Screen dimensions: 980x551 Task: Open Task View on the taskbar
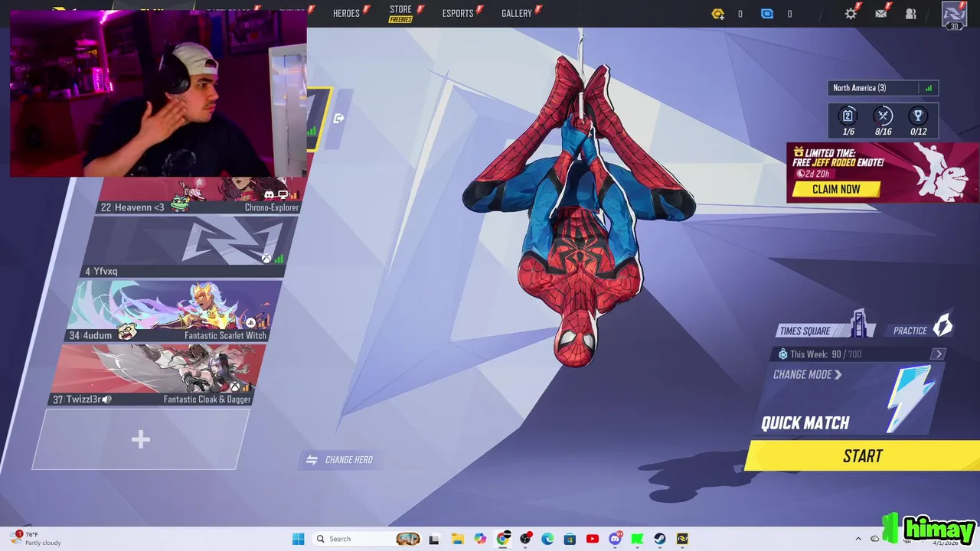click(434, 539)
